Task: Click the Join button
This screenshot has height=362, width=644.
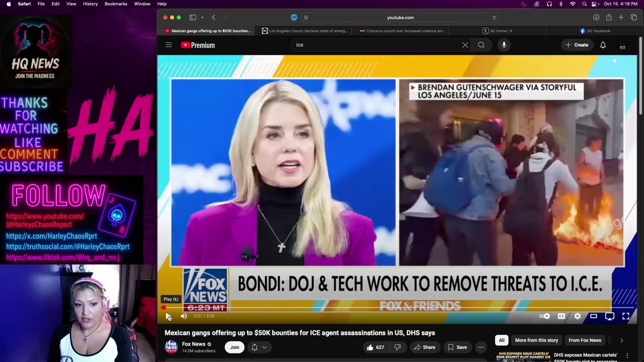Action: click(x=234, y=347)
